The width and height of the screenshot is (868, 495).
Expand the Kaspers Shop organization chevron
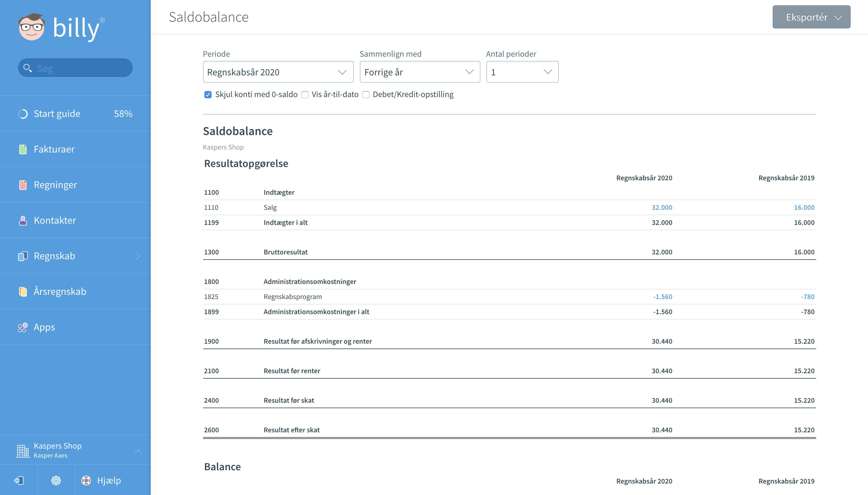coord(138,452)
